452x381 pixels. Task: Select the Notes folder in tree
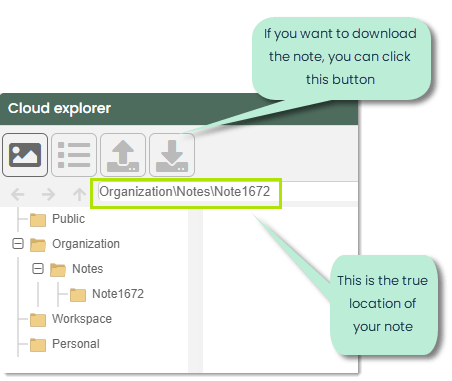pos(87,269)
